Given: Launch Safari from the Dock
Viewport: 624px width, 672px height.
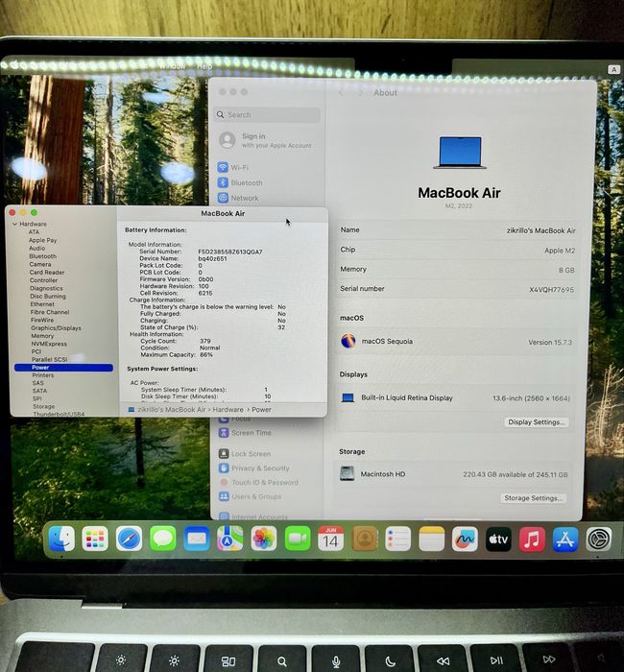Looking at the screenshot, I should pos(129,539).
